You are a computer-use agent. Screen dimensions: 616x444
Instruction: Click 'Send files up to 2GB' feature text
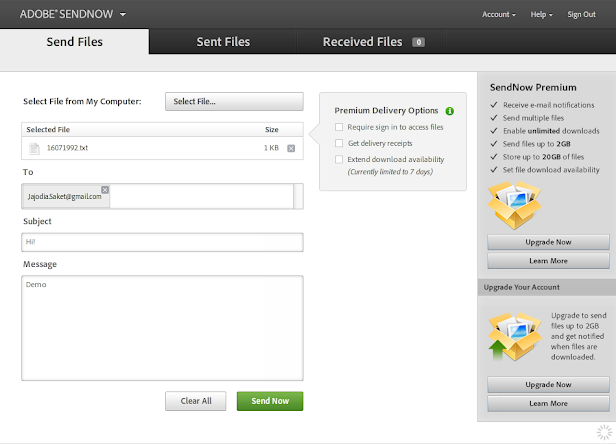[x=537, y=144]
